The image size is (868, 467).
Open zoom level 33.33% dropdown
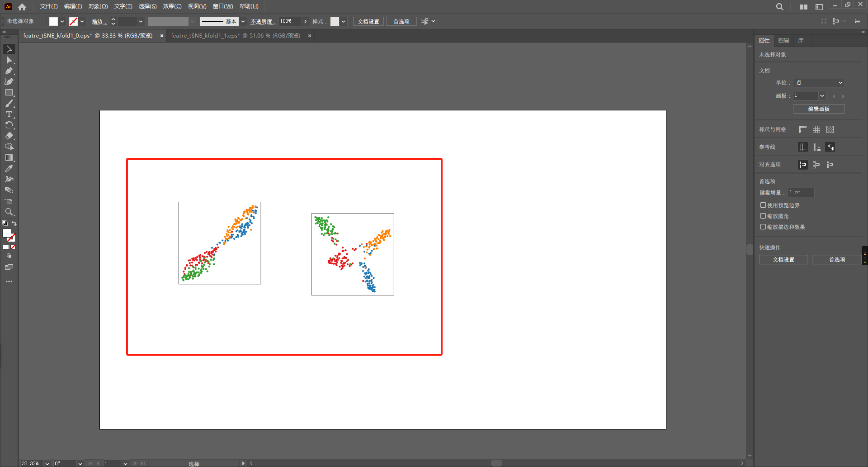(x=47, y=463)
